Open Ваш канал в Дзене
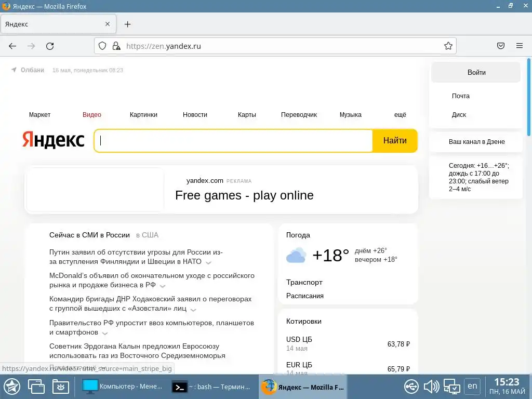Screen dimensions: 532x399 (476, 141)
